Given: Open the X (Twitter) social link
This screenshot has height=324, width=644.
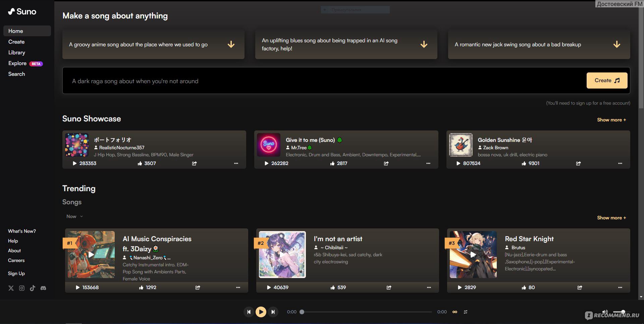Looking at the screenshot, I should tap(11, 288).
